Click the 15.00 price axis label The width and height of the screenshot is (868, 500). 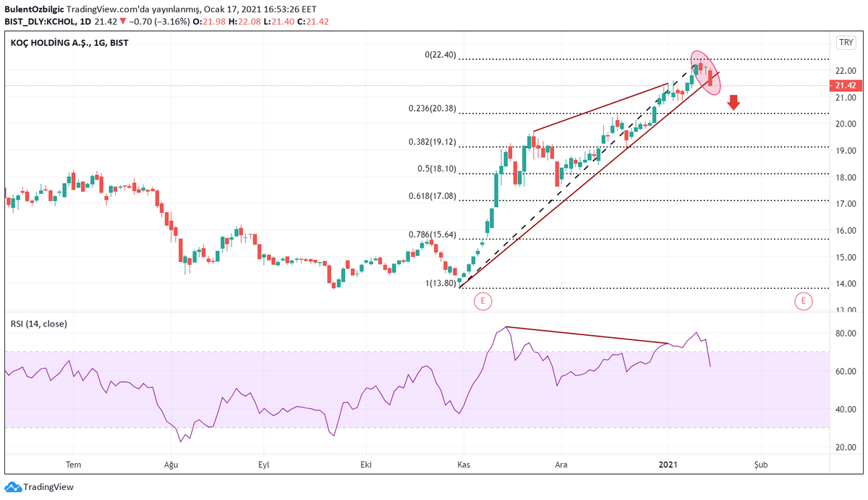(846, 257)
